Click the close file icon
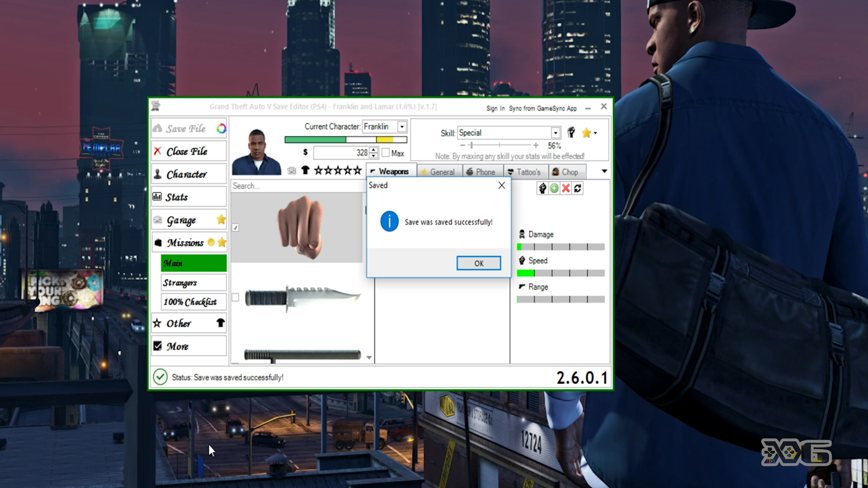Screen dimensions: 868x488 (159, 151)
